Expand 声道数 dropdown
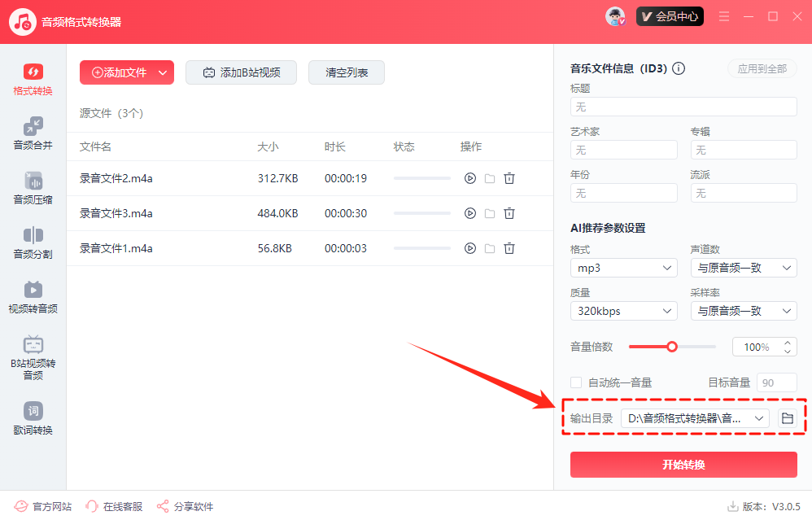 pos(743,268)
